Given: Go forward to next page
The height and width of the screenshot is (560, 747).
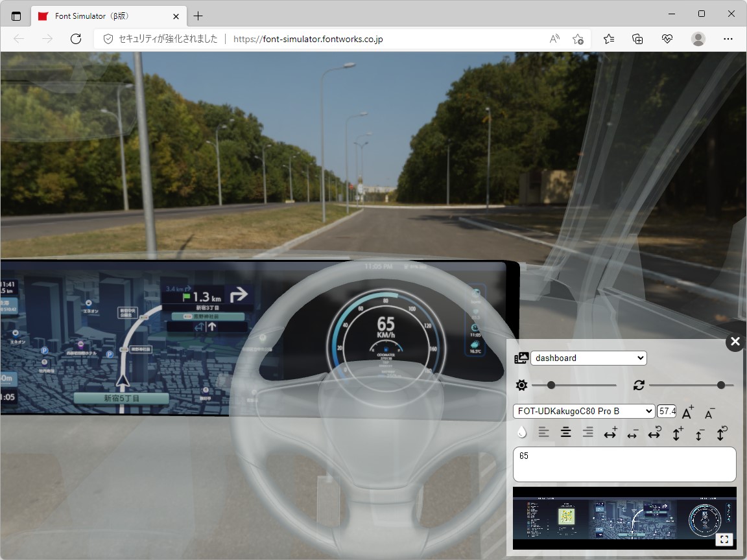Looking at the screenshot, I should pos(47,39).
